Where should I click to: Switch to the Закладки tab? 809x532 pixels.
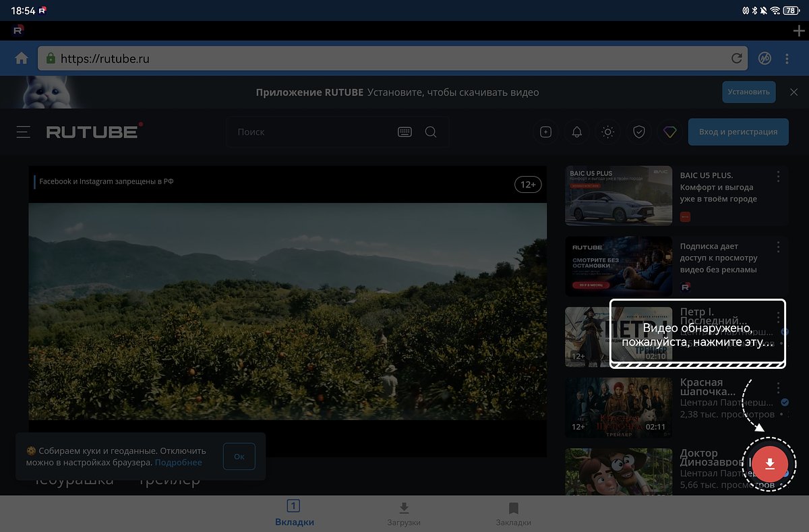click(513, 513)
